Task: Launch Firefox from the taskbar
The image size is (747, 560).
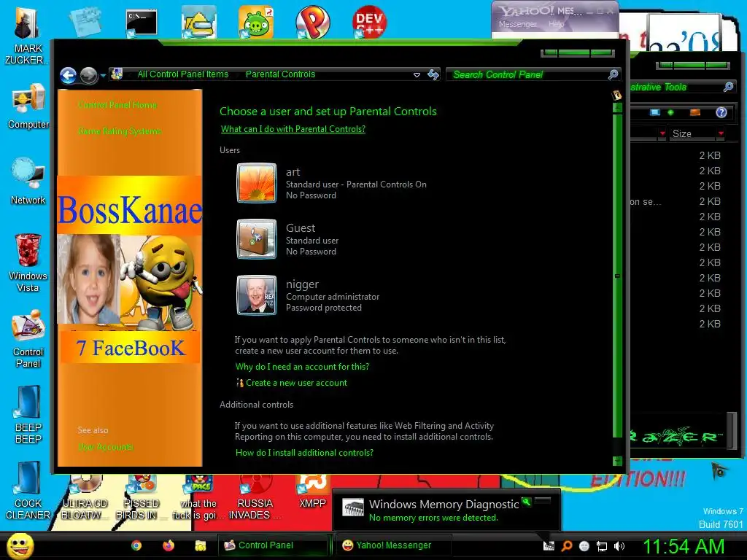Action: (169, 545)
